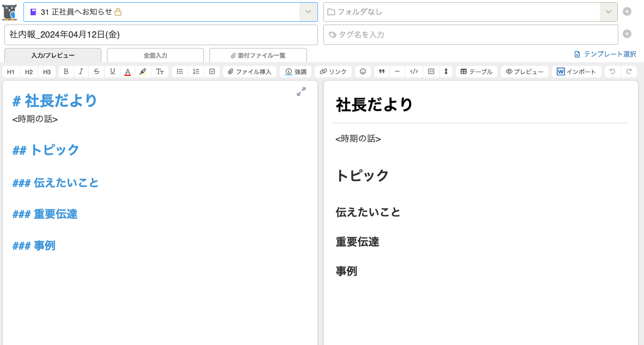Expand the folder selector arrow
The image size is (644, 345).
pos(608,12)
